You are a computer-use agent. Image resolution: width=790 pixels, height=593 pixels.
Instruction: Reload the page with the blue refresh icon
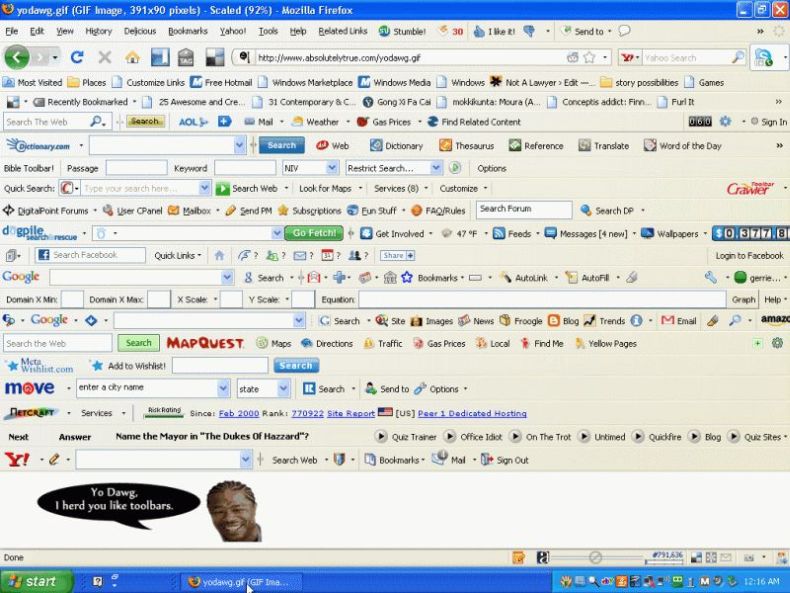tap(77, 57)
